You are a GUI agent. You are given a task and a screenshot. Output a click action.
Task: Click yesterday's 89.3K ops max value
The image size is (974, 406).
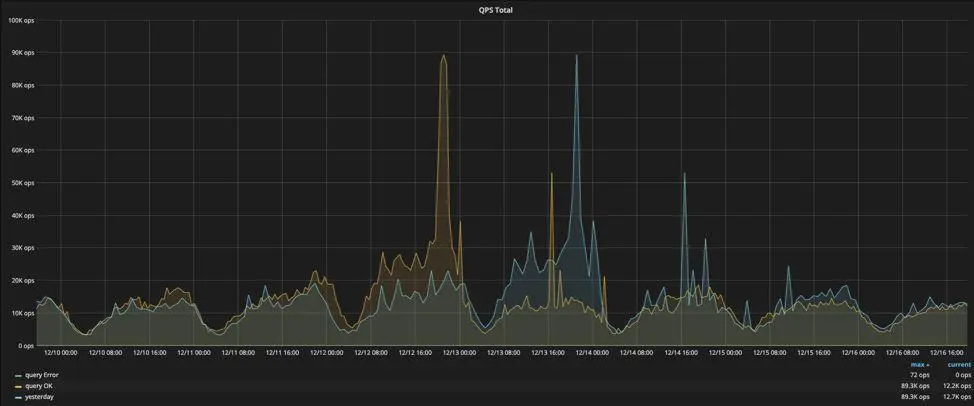917,396
